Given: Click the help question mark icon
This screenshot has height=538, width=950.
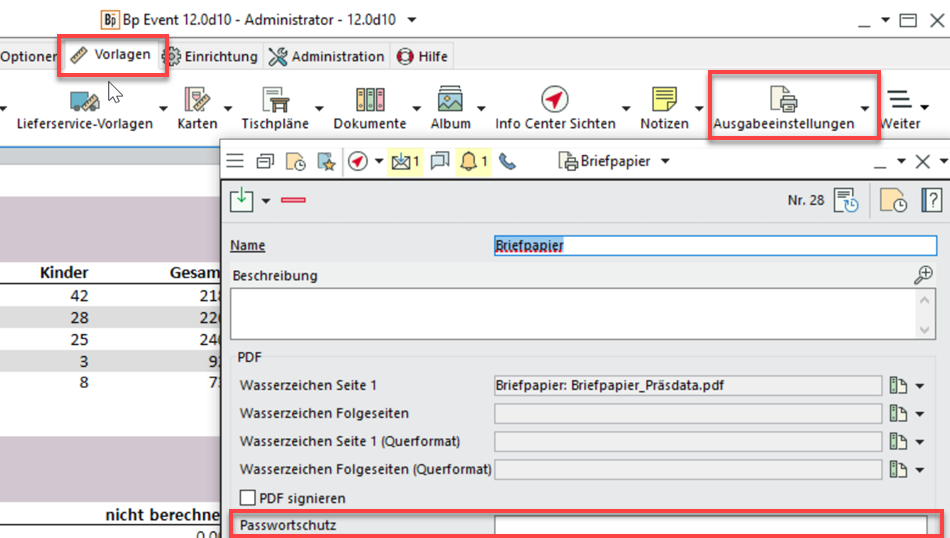Looking at the screenshot, I should pyautogui.click(x=930, y=201).
